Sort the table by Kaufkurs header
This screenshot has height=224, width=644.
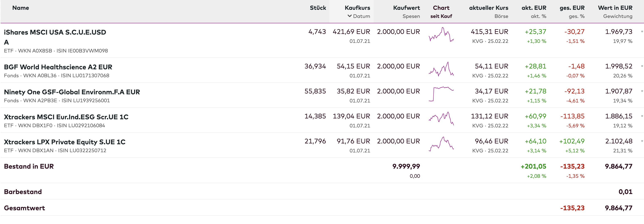[x=357, y=8]
